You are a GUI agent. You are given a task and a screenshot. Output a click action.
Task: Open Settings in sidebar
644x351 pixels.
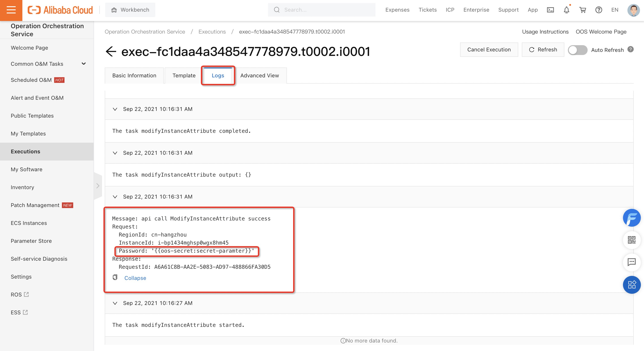(x=21, y=277)
